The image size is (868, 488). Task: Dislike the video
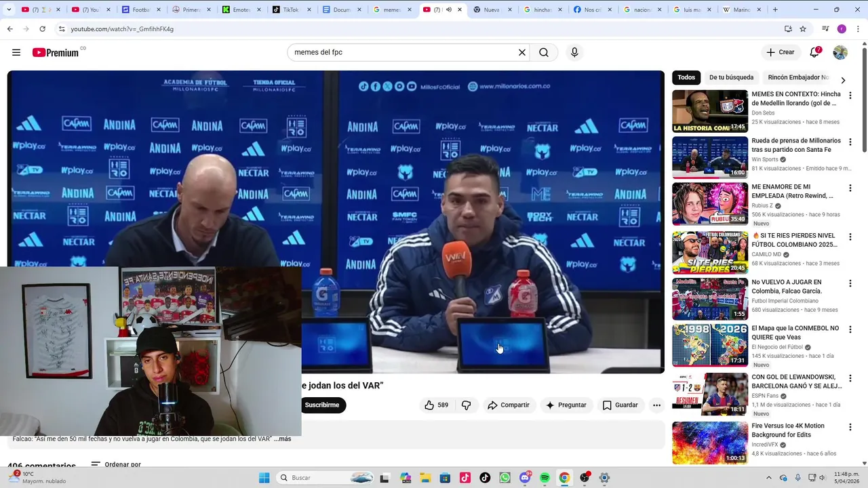tap(467, 405)
